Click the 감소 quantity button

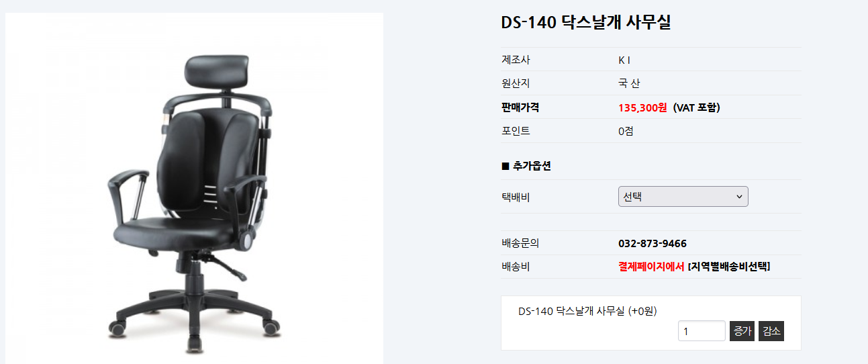771,331
